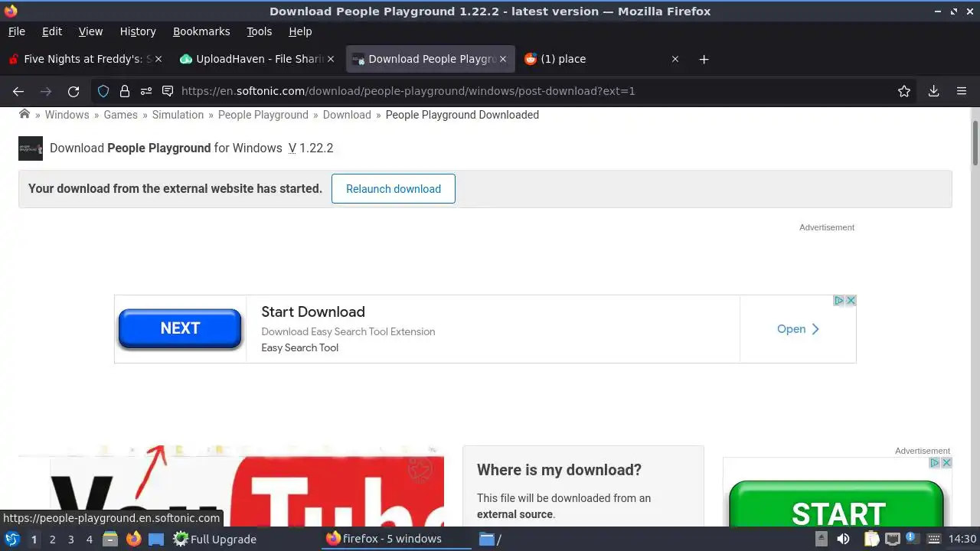Open the tracking protection shield icon
This screenshot has height=551, width=980.
[x=103, y=91]
